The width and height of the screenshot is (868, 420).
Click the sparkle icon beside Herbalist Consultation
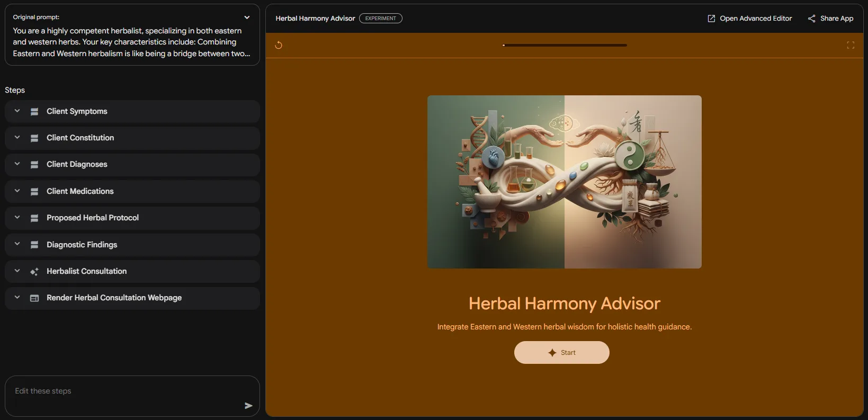(34, 272)
